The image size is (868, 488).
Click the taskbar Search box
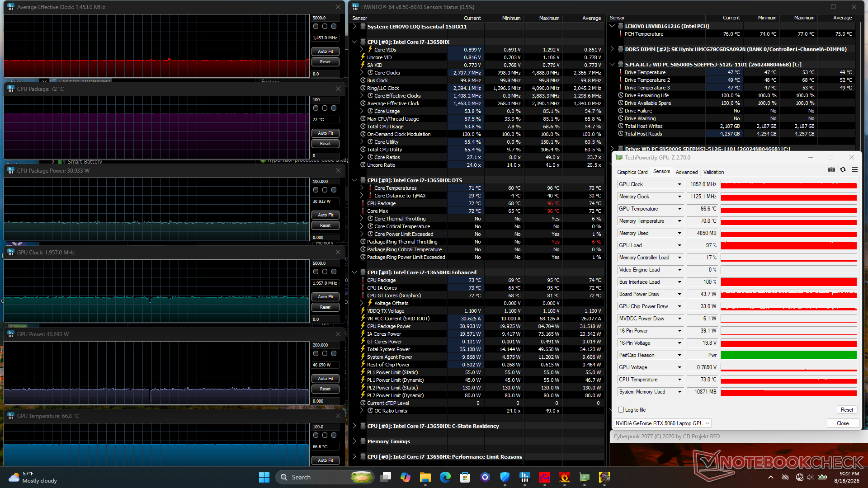pos(325,477)
